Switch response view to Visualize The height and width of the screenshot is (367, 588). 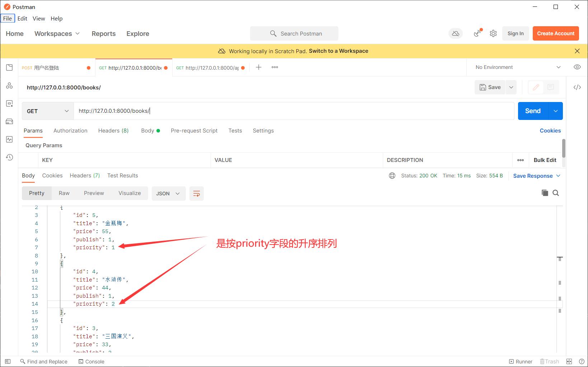(x=130, y=193)
